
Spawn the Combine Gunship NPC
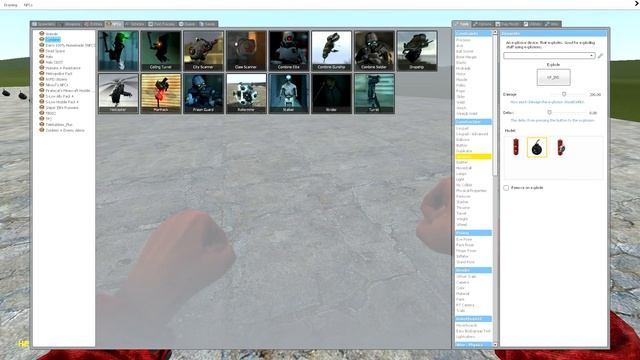tap(331, 51)
